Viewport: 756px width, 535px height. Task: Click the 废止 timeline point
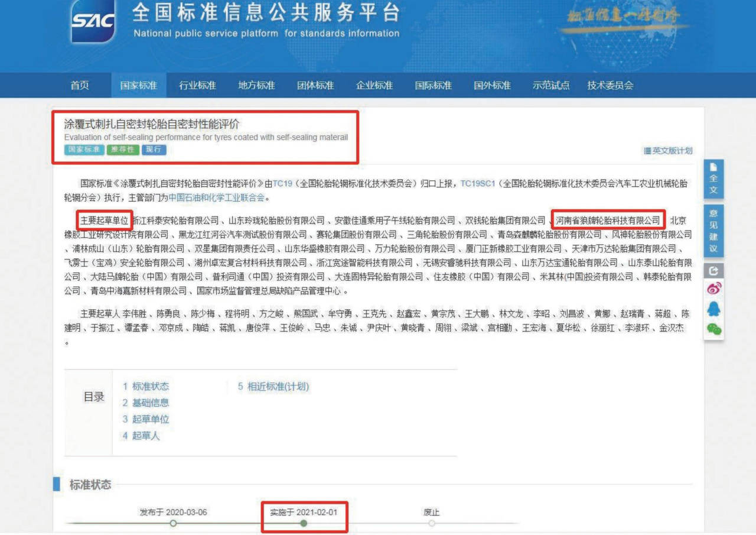432,523
